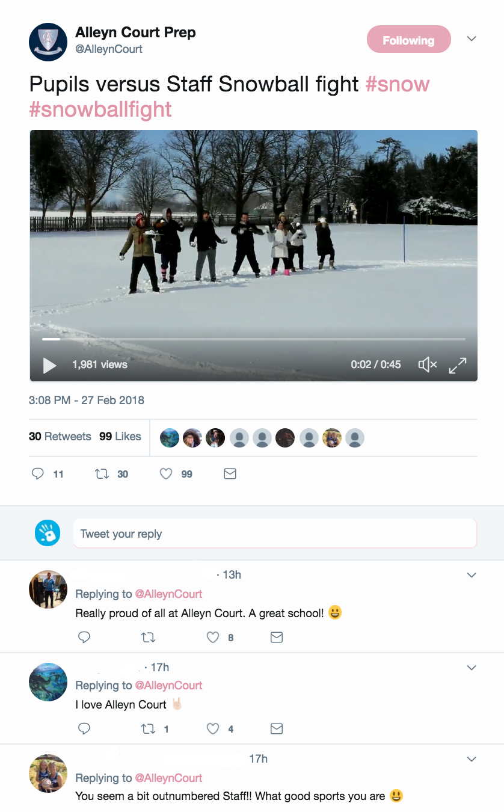The height and width of the screenshot is (812, 504).
Task: Expand options for 'I love Alleyn Court' reply
Action: [472, 668]
